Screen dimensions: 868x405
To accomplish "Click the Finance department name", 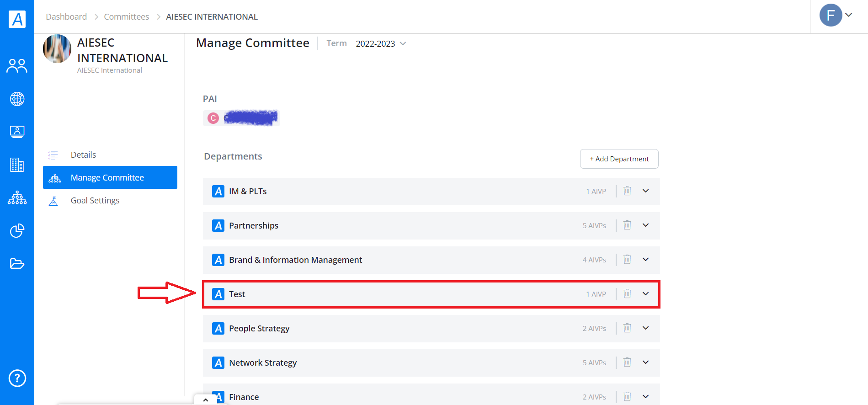I will tap(244, 397).
